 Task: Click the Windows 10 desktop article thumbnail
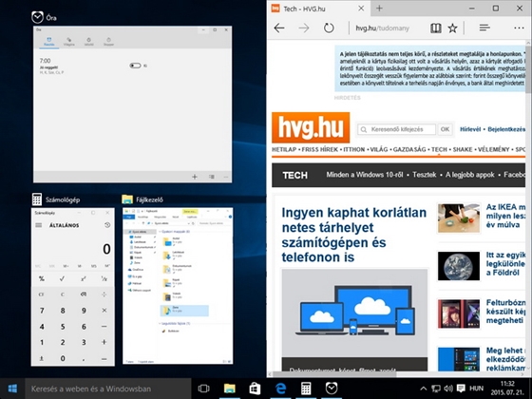click(459, 359)
